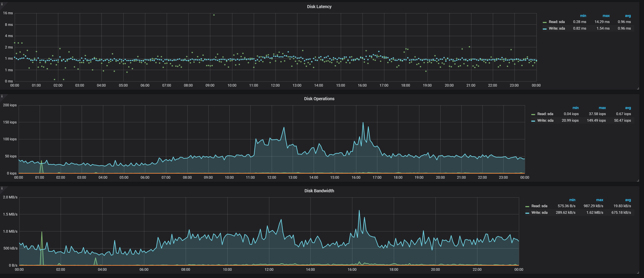Toggle Read: sda series in Disk Latency legend
Viewport: 644px width, 278px height.
[x=556, y=22]
